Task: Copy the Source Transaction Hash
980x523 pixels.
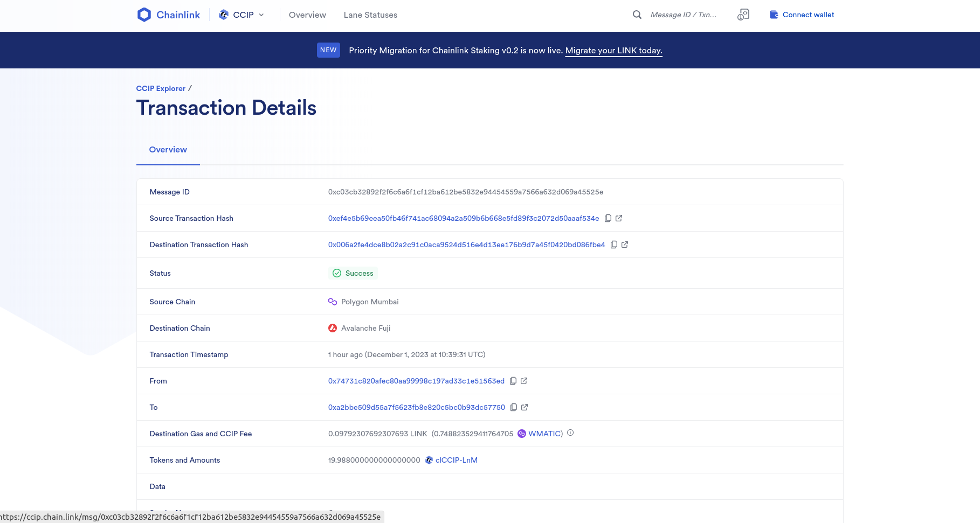Action: click(608, 218)
